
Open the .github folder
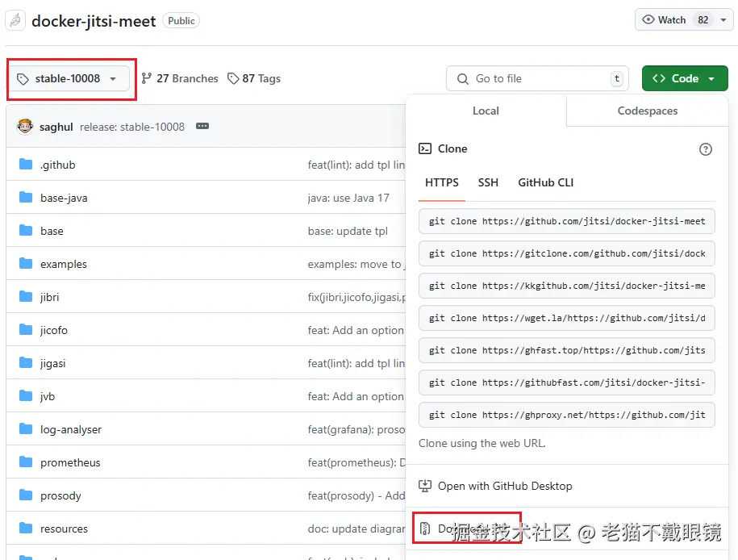(x=58, y=165)
